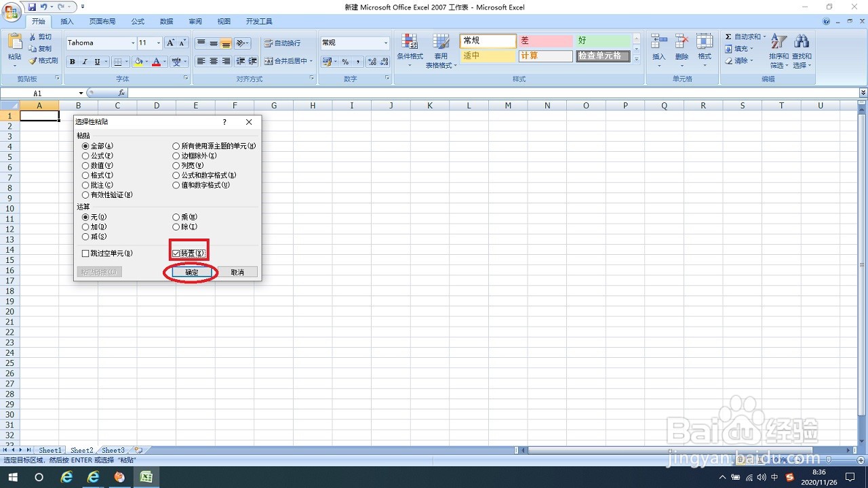
Task: Check the 跳过空单元 (Skip blanks) checkbox
Action: 85,253
